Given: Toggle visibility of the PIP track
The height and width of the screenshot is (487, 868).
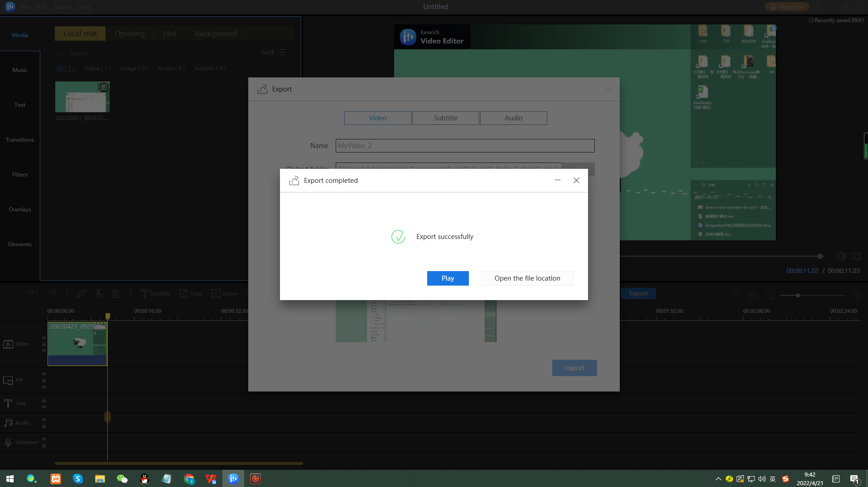Looking at the screenshot, I should pyautogui.click(x=44, y=387).
